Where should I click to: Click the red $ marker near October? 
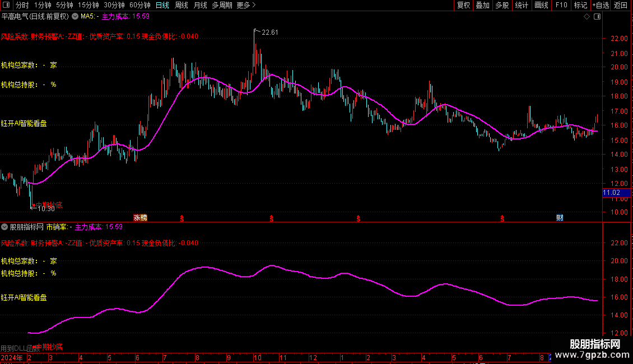pyautogui.click(x=272, y=217)
